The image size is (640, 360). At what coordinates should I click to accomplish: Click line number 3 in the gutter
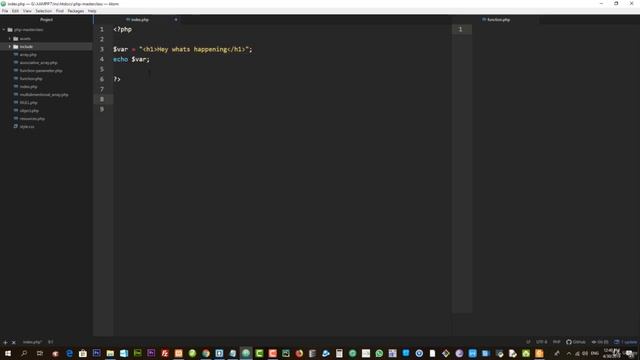pyautogui.click(x=102, y=49)
